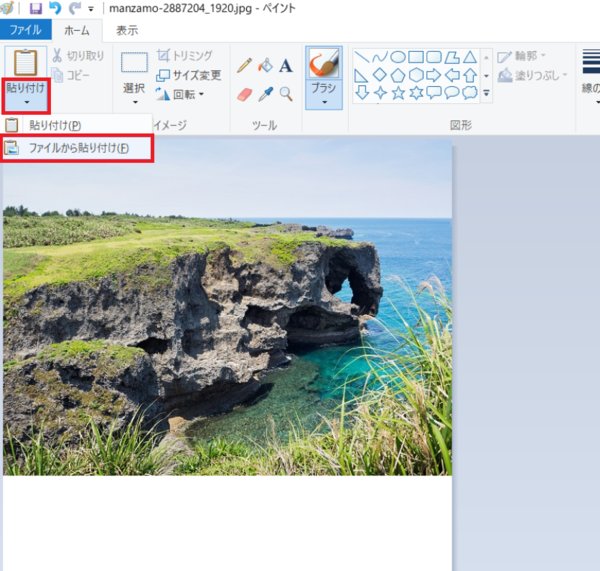This screenshot has height=571, width=600.
Task: Select the oval callout shape
Action: pyautogui.click(x=452, y=93)
